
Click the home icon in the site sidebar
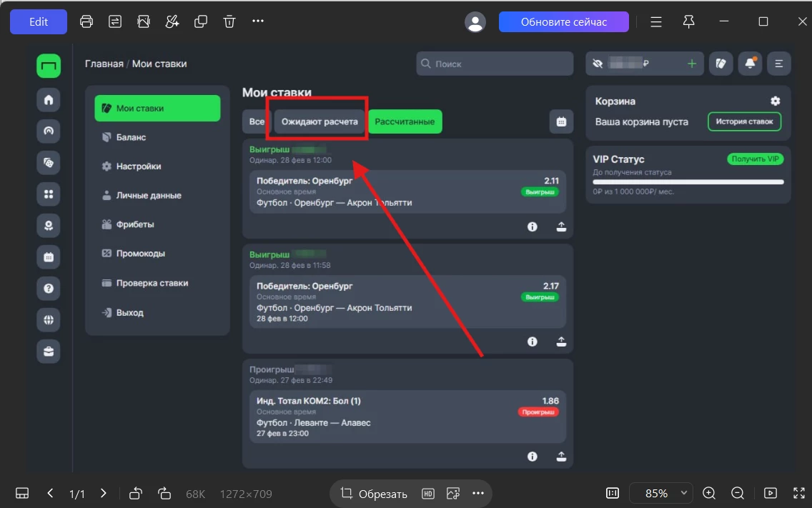click(49, 100)
